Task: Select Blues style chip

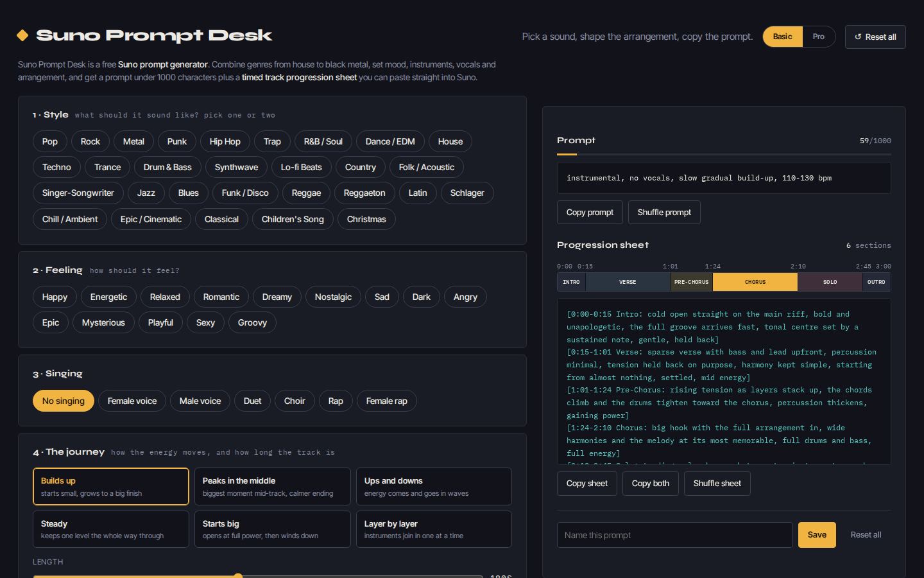Action: coord(189,193)
